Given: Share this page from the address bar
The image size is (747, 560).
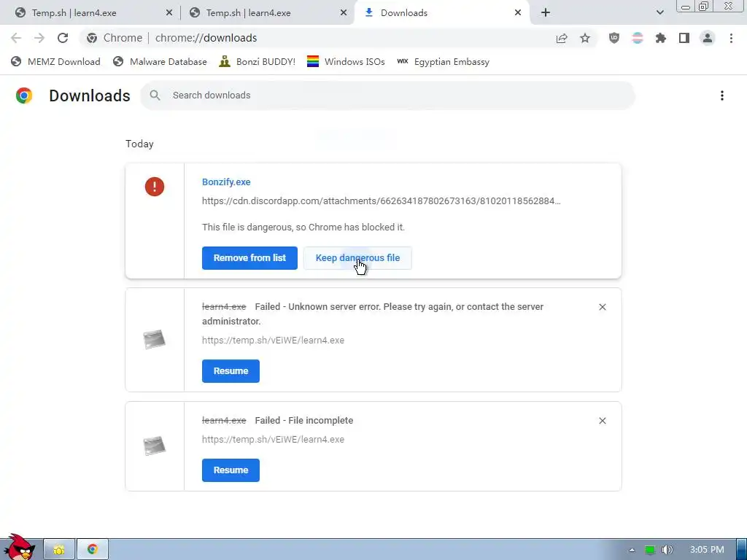Looking at the screenshot, I should pyautogui.click(x=562, y=38).
